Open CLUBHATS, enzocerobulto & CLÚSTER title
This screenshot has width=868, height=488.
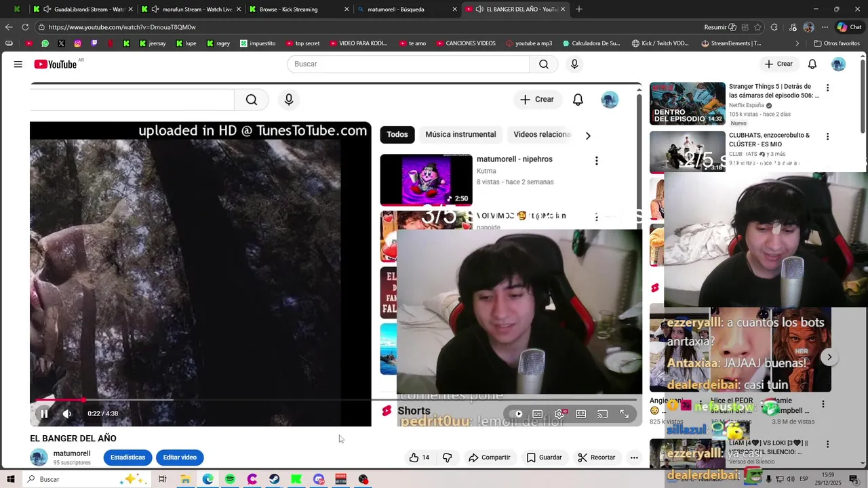click(769, 140)
